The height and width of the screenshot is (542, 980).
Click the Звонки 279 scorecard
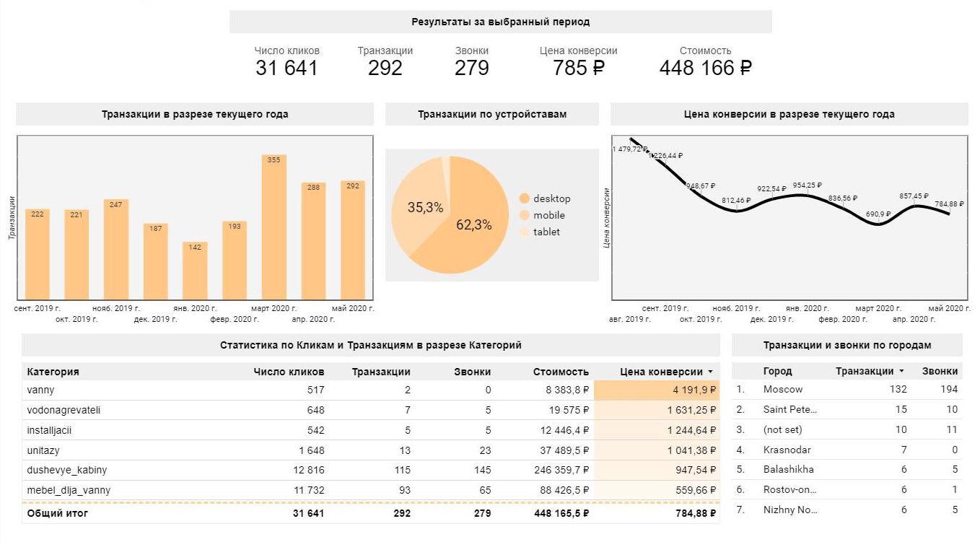pyautogui.click(x=472, y=61)
